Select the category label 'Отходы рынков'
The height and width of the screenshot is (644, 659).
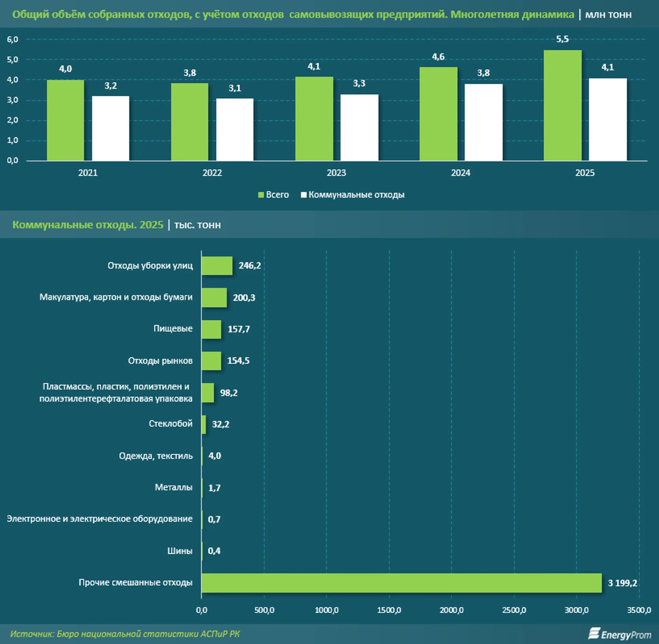pyautogui.click(x=160, y=361)
